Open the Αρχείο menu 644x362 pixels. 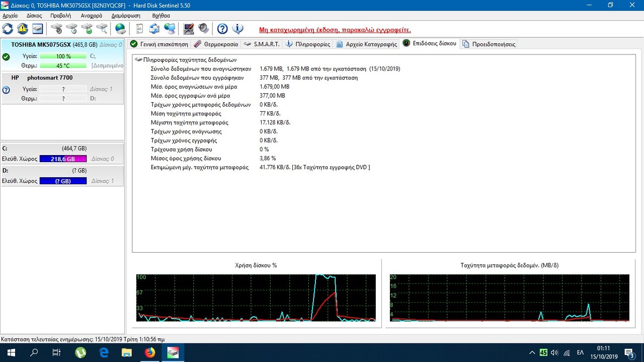(10, 16)
